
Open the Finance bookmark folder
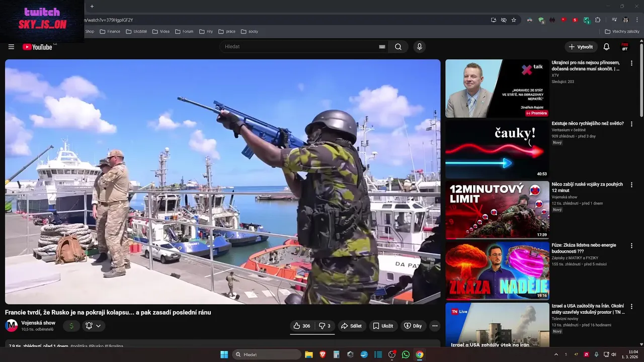pos(110,31)
